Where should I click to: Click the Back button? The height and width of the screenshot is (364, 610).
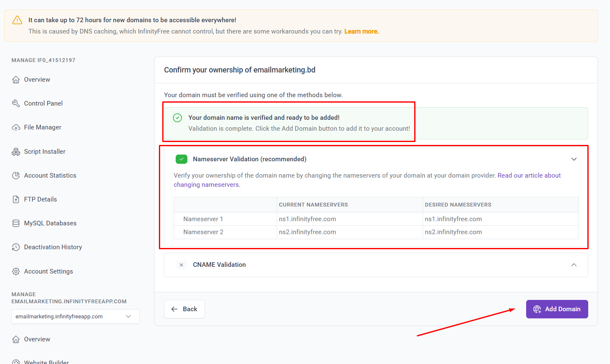[x=184, y=309]
